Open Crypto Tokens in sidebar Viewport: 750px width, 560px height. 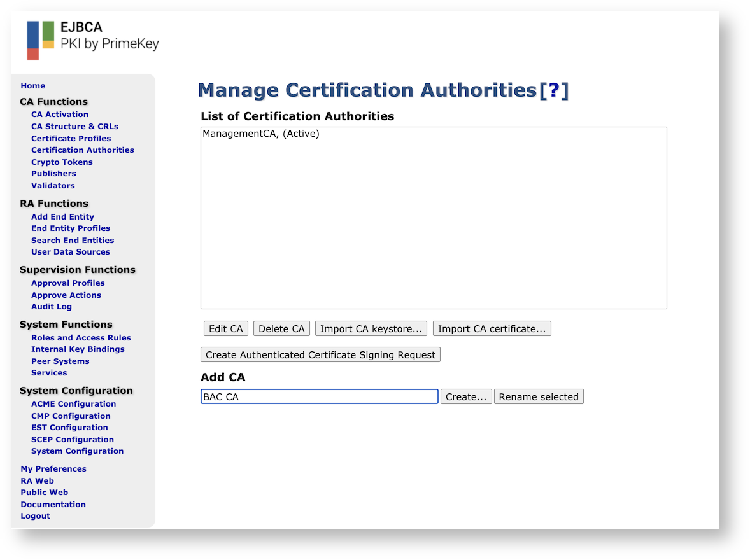[x=62, y=162]
